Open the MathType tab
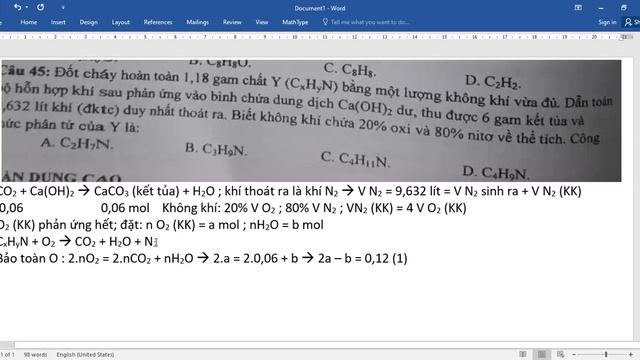This screenshot has height=360, width=640. point(295,22)
